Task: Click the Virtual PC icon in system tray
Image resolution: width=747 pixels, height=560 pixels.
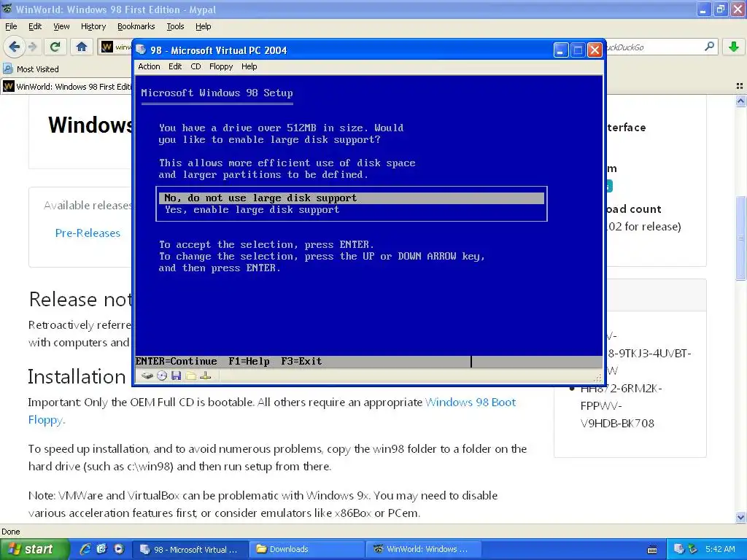Action: click(x=679, y=549)
